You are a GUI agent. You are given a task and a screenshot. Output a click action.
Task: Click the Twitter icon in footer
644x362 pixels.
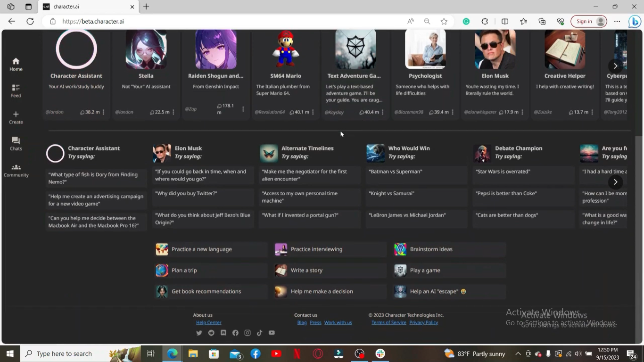[199, 333]
